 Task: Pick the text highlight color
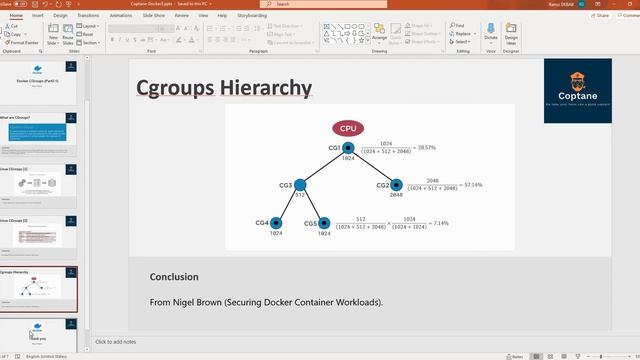178,40
